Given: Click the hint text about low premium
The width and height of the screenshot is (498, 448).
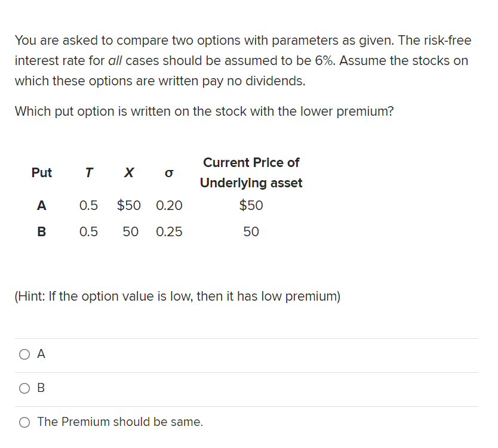Looking at the screenshot, I should (x=177, y=296).
